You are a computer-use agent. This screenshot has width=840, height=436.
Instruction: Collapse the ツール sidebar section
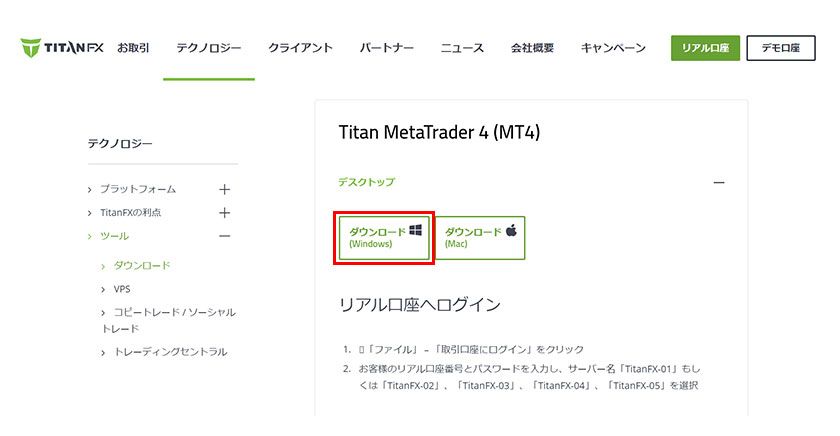225,236
